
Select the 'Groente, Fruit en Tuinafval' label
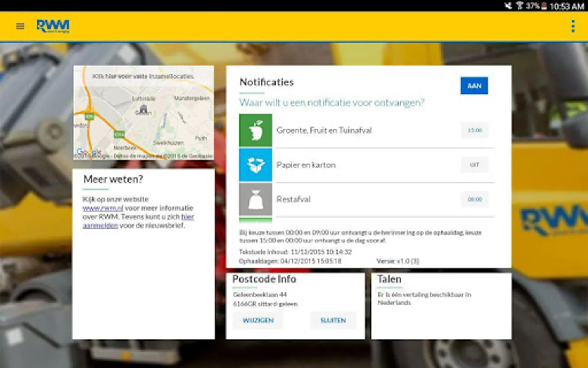(324, 130)
